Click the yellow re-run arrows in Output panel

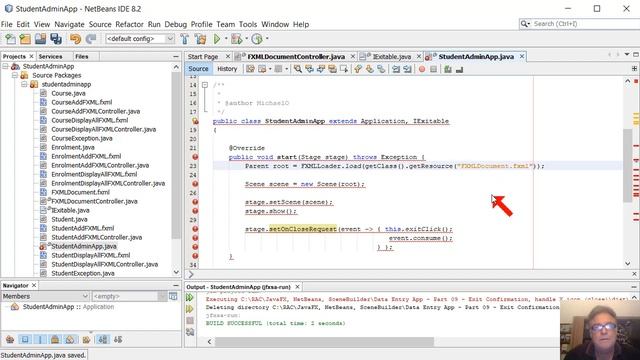190,309
